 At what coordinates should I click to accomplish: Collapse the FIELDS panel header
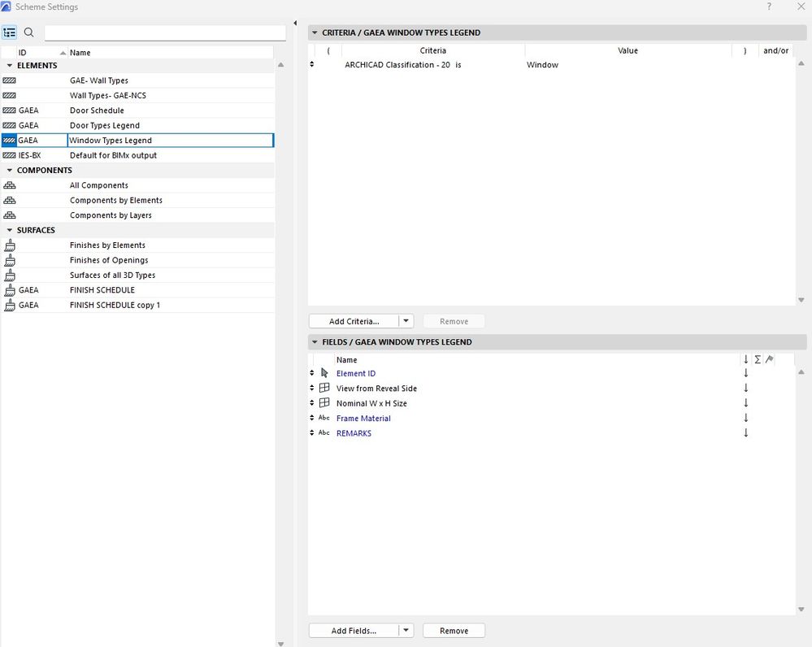tap(315, 342)
